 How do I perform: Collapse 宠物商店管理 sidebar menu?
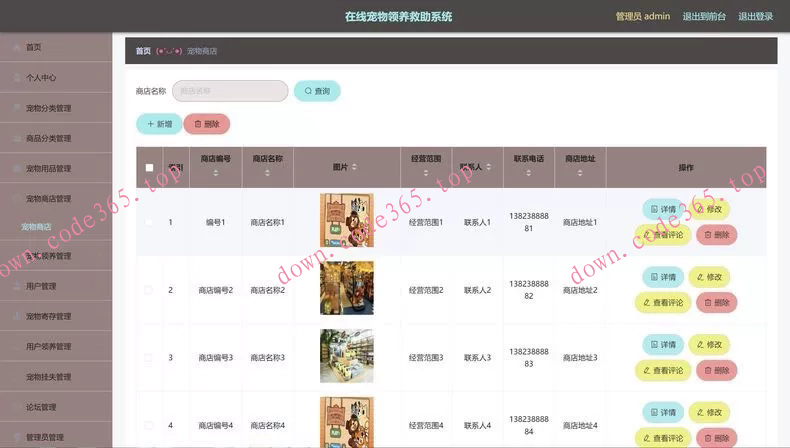coord(55,199)
